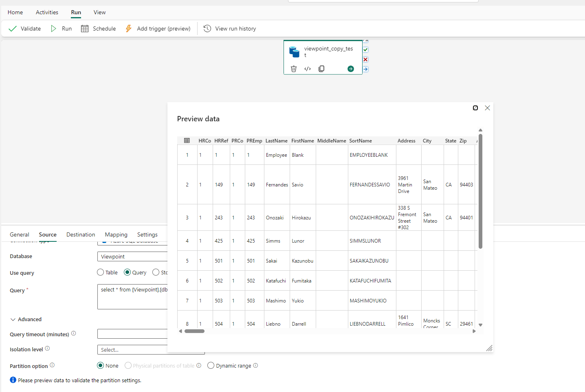Screen dimensions: 585x392
Task: Select the Table radio button under Use query
Action: pos(100,272)
